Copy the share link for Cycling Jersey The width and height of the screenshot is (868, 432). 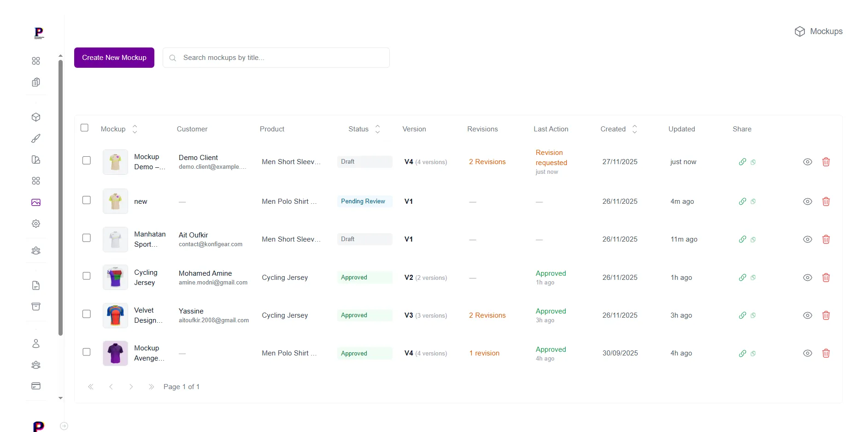coord(742,278)
